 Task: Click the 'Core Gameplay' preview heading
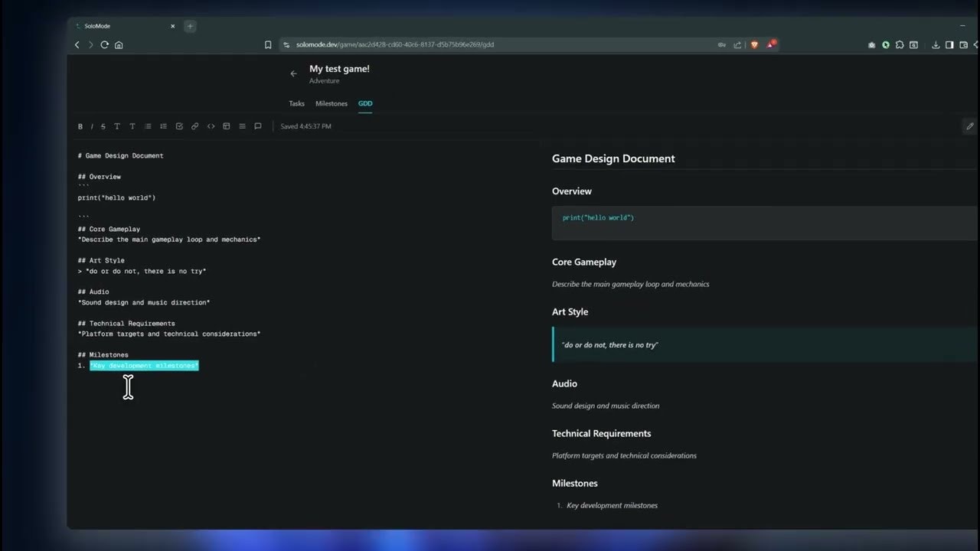click(584, 262)
